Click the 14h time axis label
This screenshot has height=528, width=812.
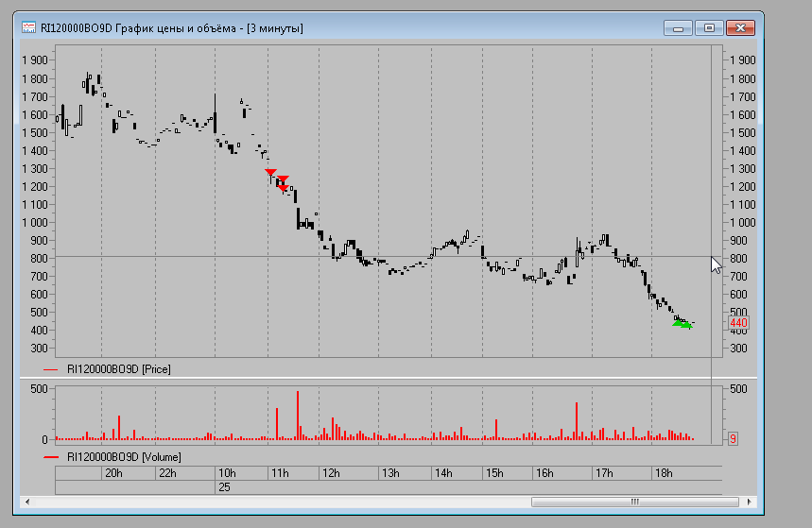tap(443, 473)
